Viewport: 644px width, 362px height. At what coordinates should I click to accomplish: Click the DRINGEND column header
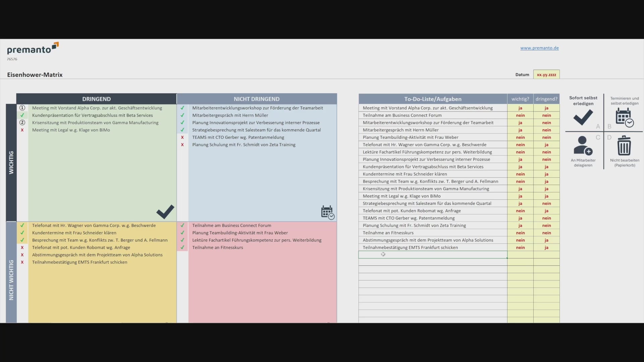(96, 99)
